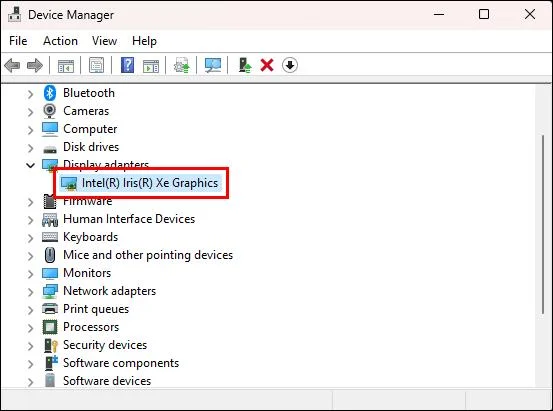Screen dimensions: 553x411
Task: Expand the Keyboards category
Action: tap(31, 238)
